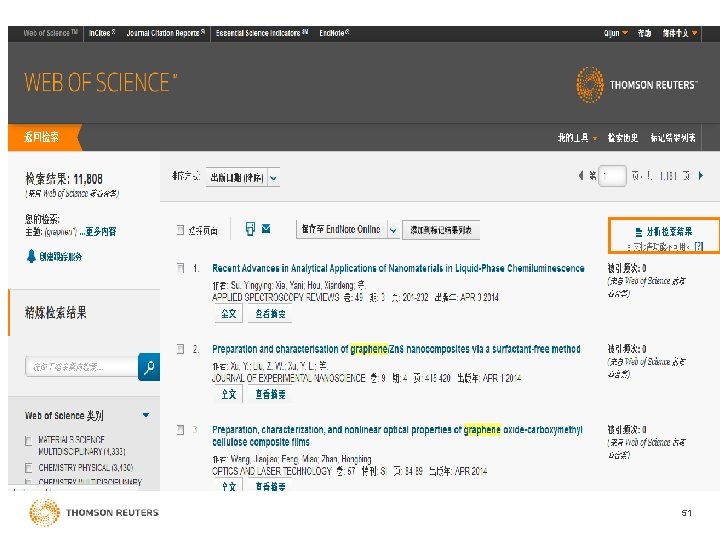Open the My Tools dropdown menu

tap(577, 137)
